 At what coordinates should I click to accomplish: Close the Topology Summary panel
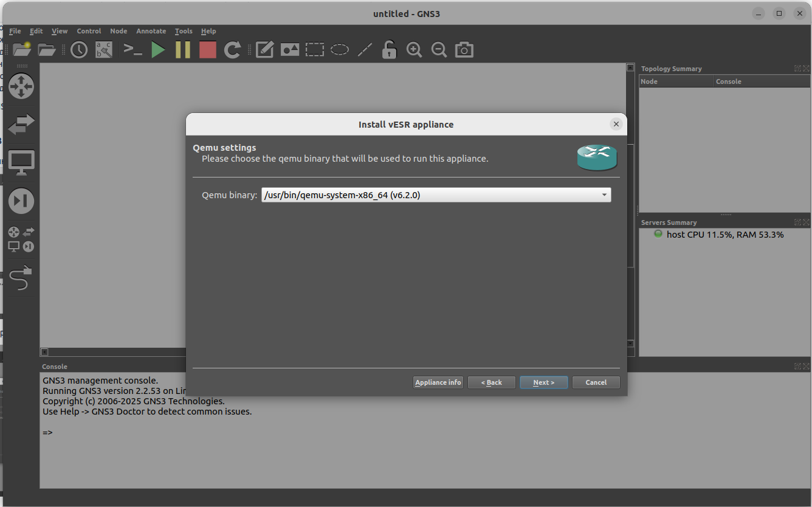click(806, 69)
